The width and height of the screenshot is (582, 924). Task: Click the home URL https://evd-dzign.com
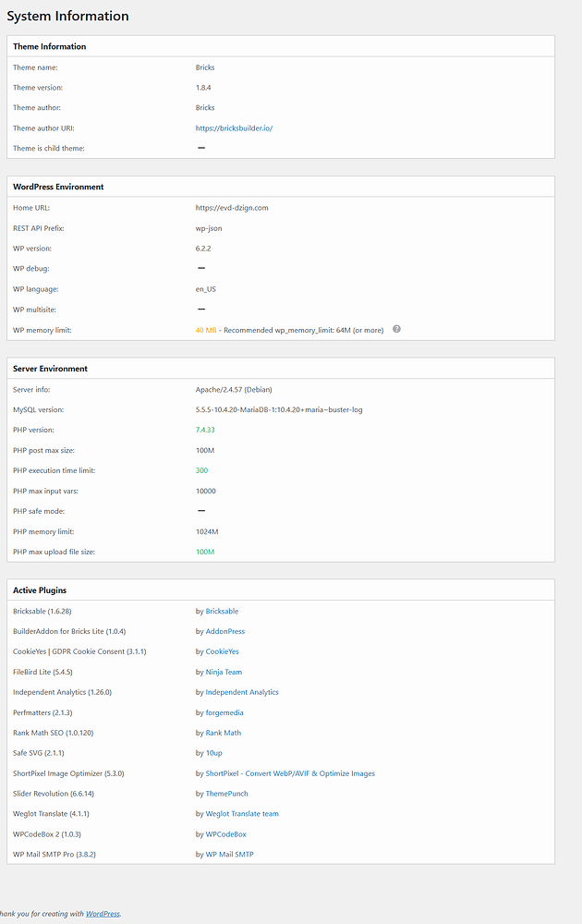coord(232,207)
